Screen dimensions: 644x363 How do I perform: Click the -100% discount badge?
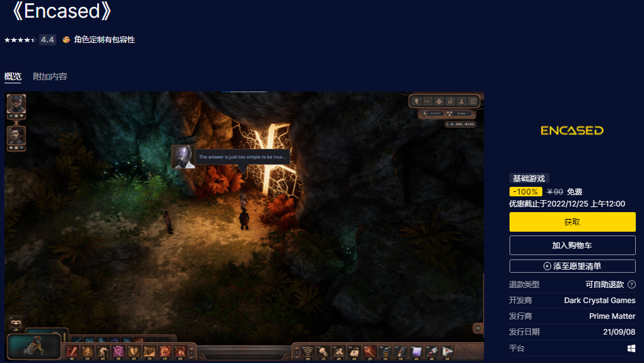click(526, 192)
